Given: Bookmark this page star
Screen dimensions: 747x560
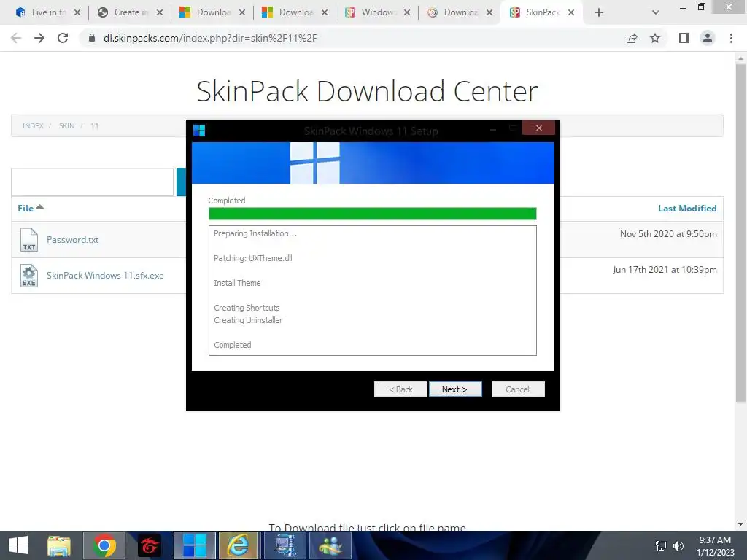Looking at the screenshot, I should [x=655, y=38].
